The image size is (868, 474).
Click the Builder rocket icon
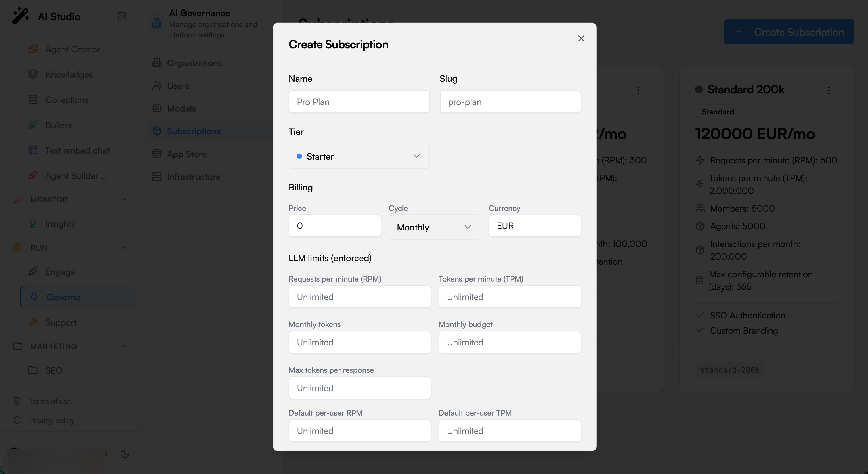(x=33, y=125)
